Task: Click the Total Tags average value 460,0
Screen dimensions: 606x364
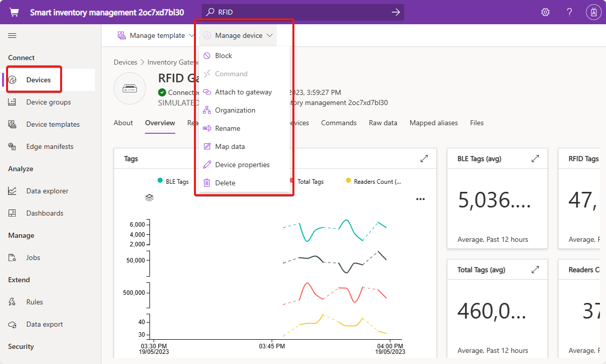Action: pyautogui.click(x=492, y=311)
